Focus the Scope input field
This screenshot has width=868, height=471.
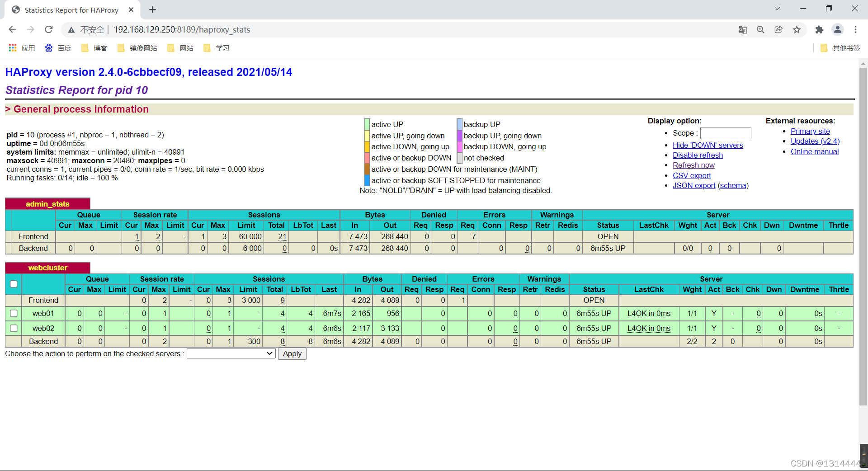pos(726,133)
